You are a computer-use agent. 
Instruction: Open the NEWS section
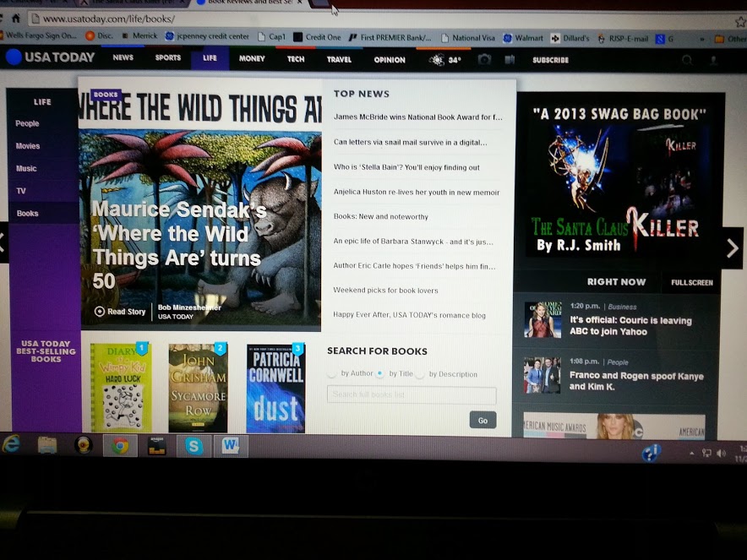(x=123, y=57)
